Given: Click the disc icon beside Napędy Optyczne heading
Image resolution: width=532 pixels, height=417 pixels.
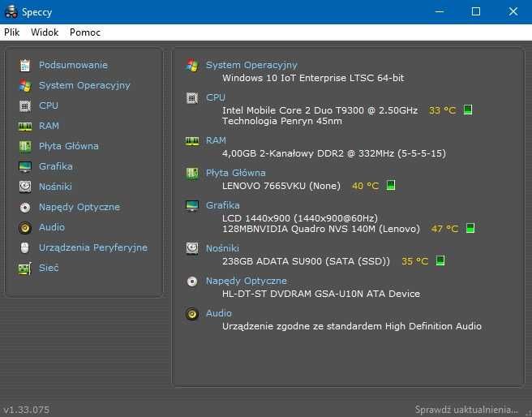Looking at the screenshot, I should click(x=192, y=281).
